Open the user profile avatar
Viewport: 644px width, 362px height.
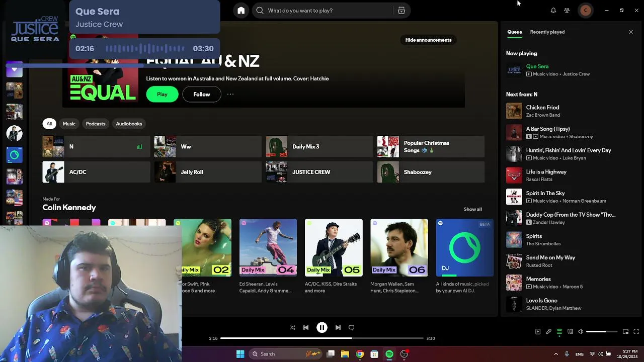[x=585, y=11]
